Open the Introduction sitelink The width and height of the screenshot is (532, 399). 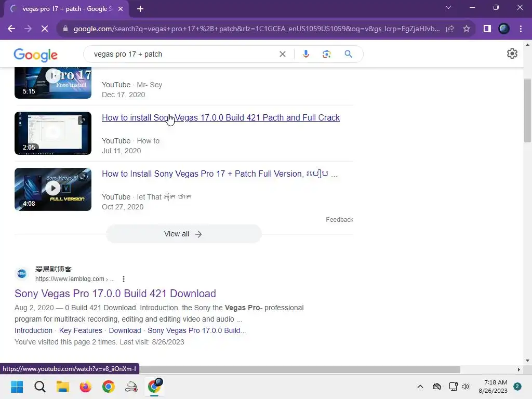(x=33, y=330)
